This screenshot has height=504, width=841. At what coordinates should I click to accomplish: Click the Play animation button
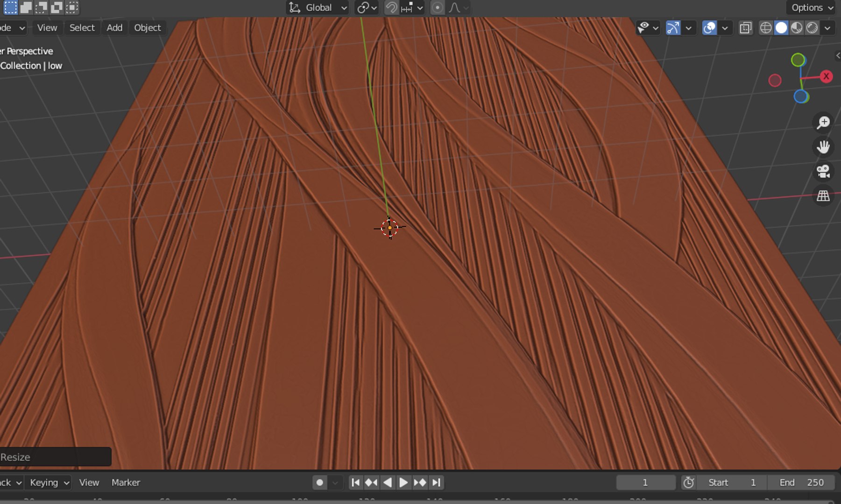[403, 483]
